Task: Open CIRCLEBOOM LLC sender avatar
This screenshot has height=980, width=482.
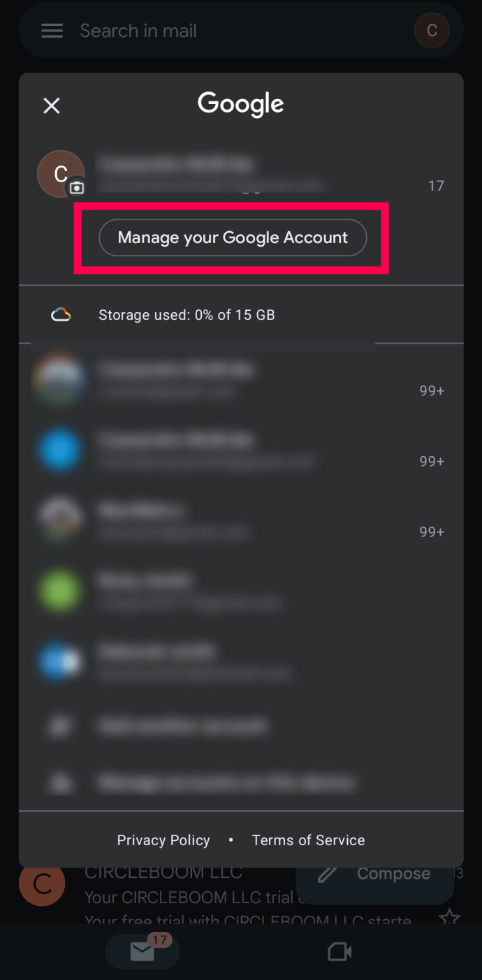Action: [x=42, y=884]
